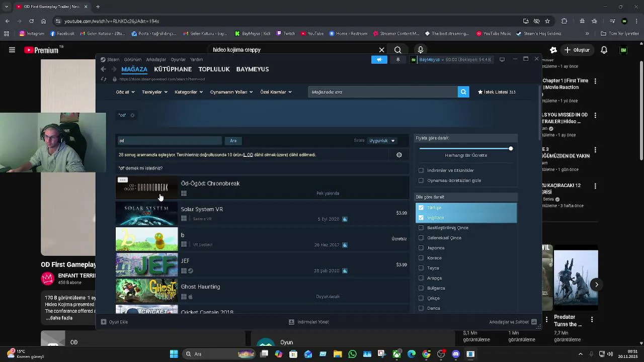This screenshot has width=644, height=362.
Task: Open YouTube notifications bell
Action: [x=604, y=50]
